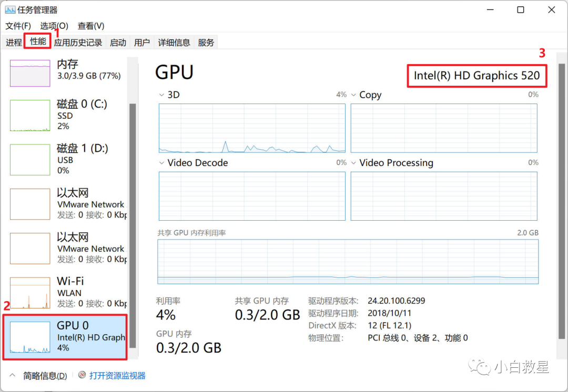Open the Video Decode graph dropdown
Screen dimensions: 568x392
161,163
